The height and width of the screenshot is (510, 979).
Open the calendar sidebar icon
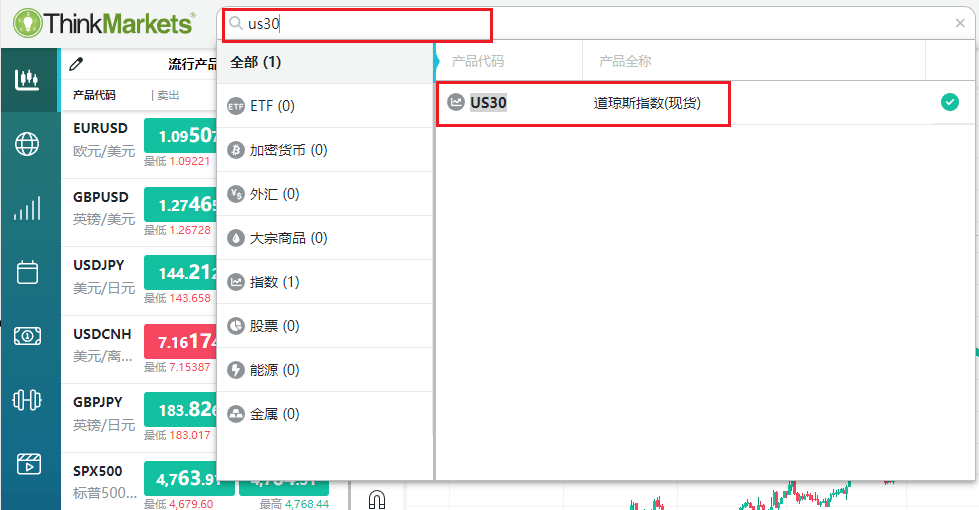pyautogui.click(x=27, y=272)
